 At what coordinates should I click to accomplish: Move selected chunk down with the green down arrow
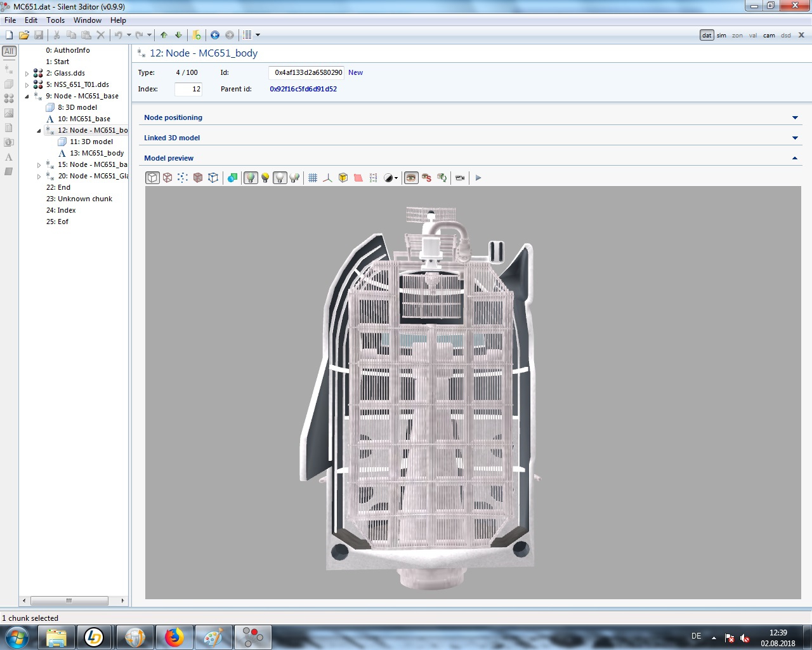coord(178,35)
